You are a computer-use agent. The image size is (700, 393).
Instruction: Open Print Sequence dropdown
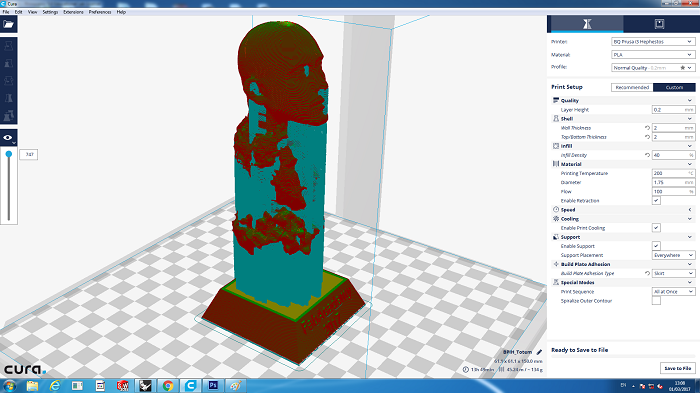pyautogui.click(x=673, y=292)
